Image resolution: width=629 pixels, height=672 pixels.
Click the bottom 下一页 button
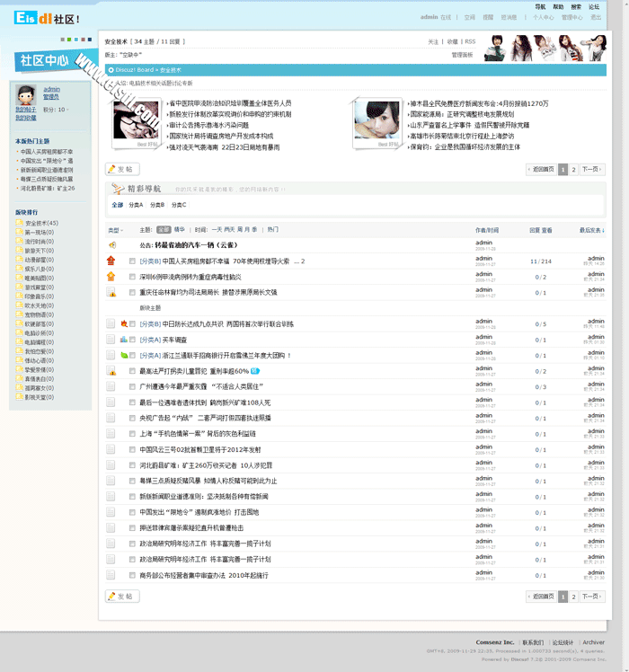click(591, 597)
